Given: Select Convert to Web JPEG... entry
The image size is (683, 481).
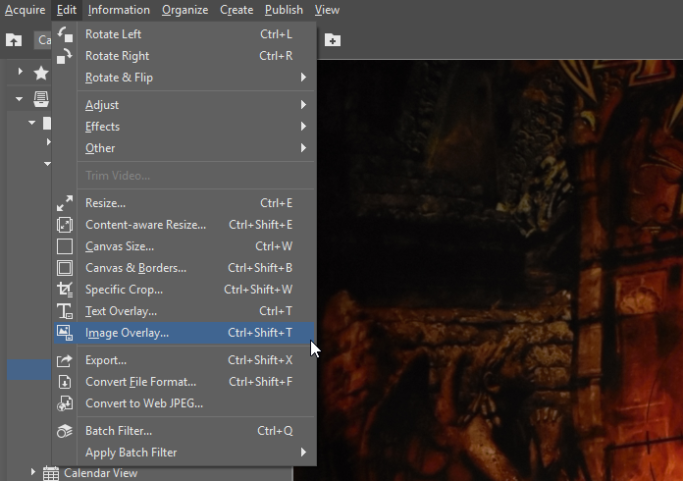Looking at the screenshot, I should pos(184,403).
